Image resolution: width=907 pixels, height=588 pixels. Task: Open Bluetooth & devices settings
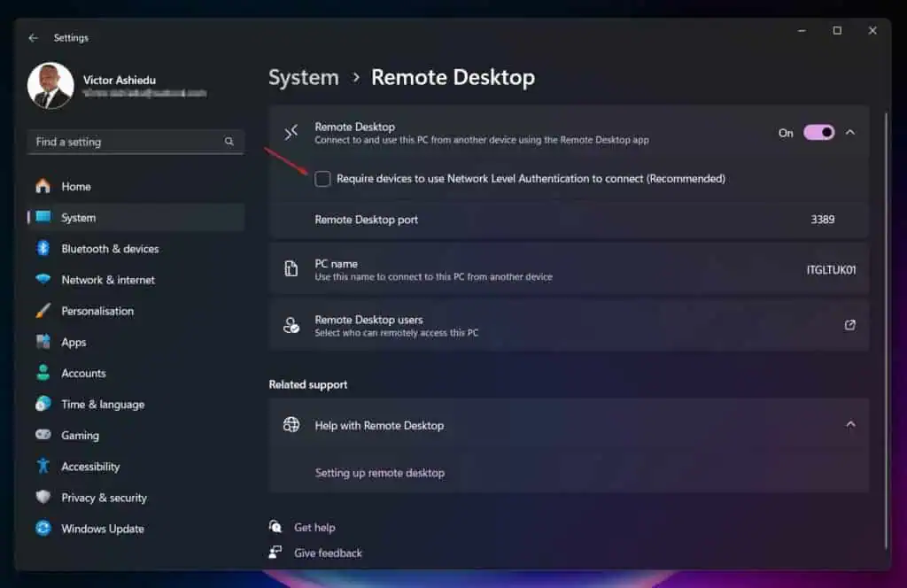click(x=136, y=249)
